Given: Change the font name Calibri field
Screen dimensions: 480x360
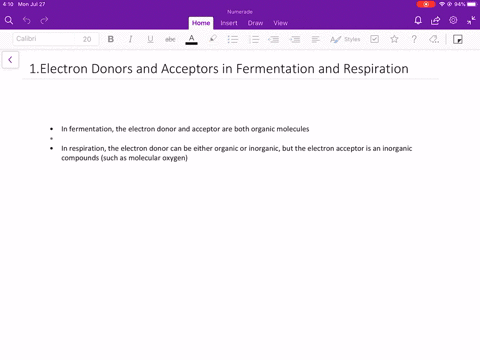Looking at the screenshot, I should (x=44, y=39).
